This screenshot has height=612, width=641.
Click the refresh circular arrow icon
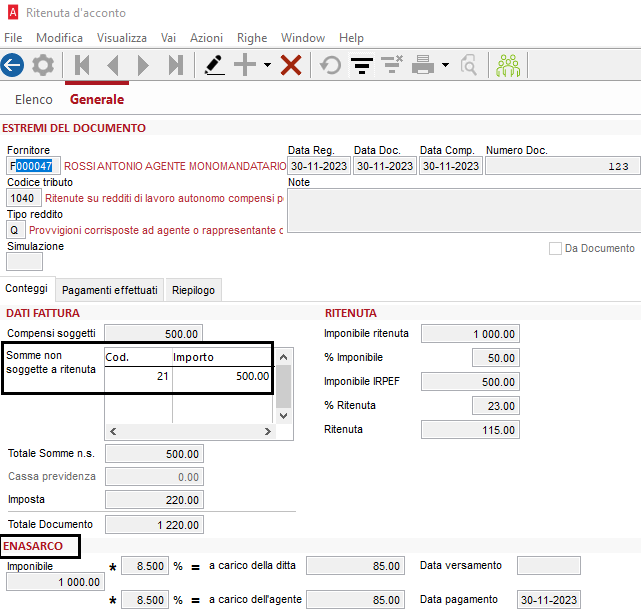click(x=330, y=65)
